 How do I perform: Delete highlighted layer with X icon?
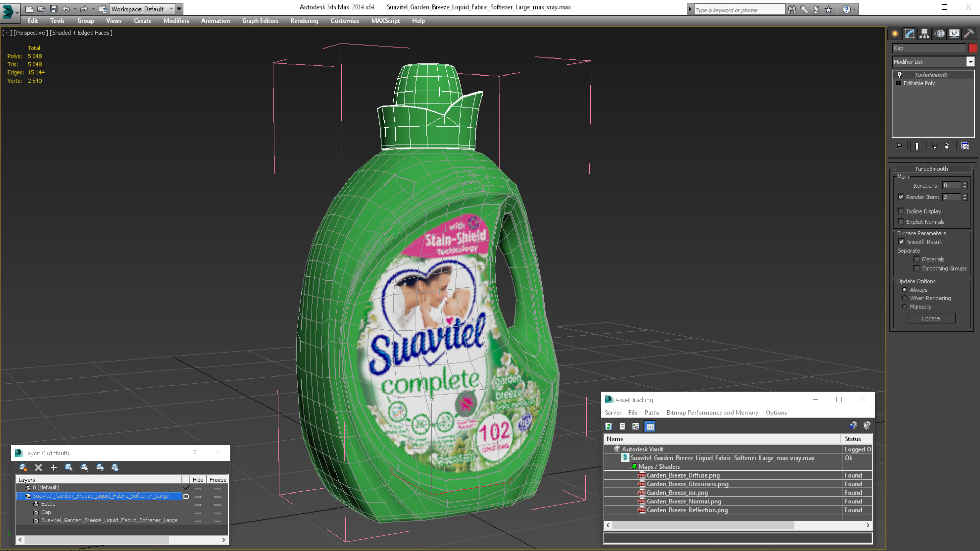pyautogui.click(x=38, y=467)
